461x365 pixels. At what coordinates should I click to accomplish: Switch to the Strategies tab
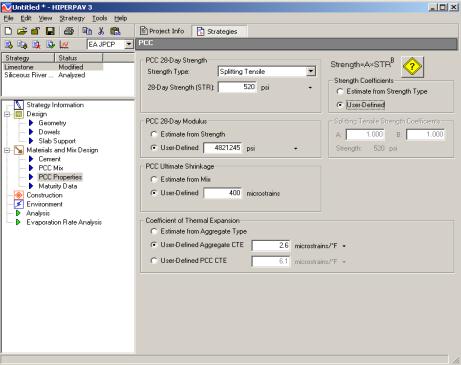click(x=219, y=31)
